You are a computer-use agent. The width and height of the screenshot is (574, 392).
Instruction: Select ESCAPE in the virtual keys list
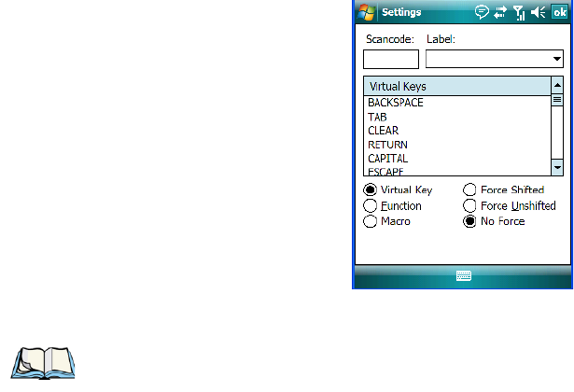point(457,172)
